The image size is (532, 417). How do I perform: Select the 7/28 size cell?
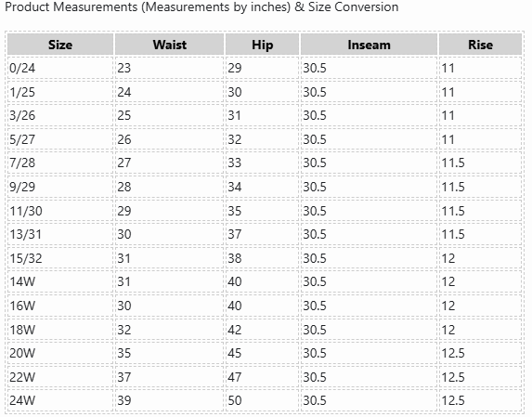(x=60, y=163)
